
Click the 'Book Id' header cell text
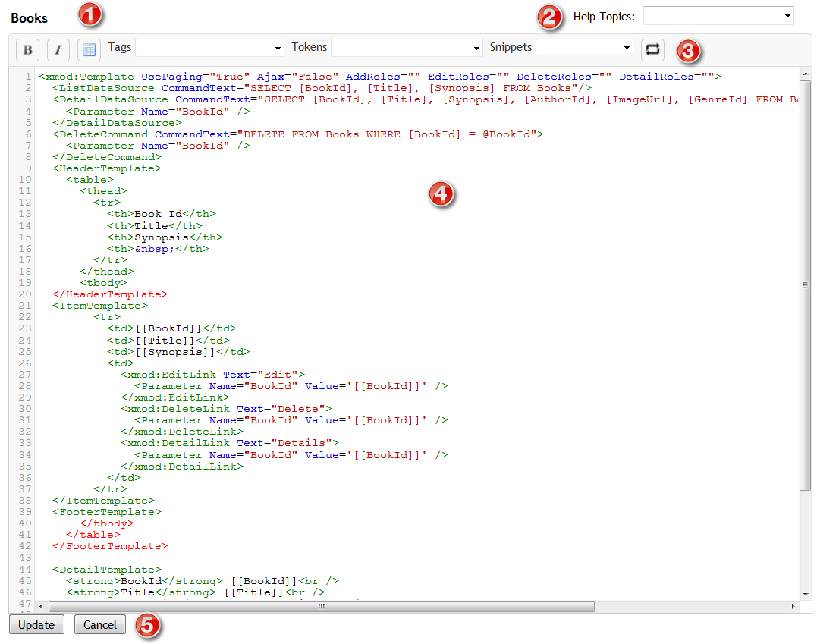159,214
